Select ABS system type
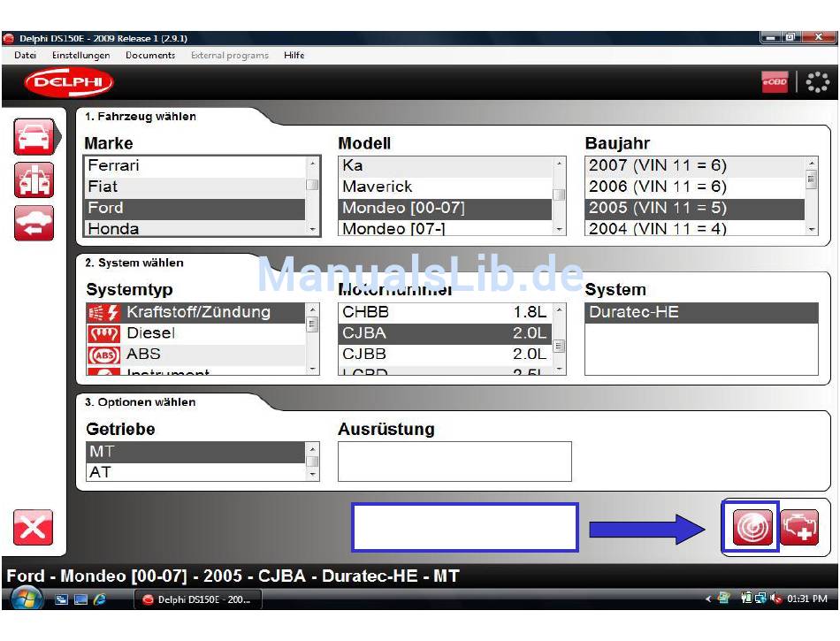The width and height of the screenshot is (840, 641). pos(195,355)
